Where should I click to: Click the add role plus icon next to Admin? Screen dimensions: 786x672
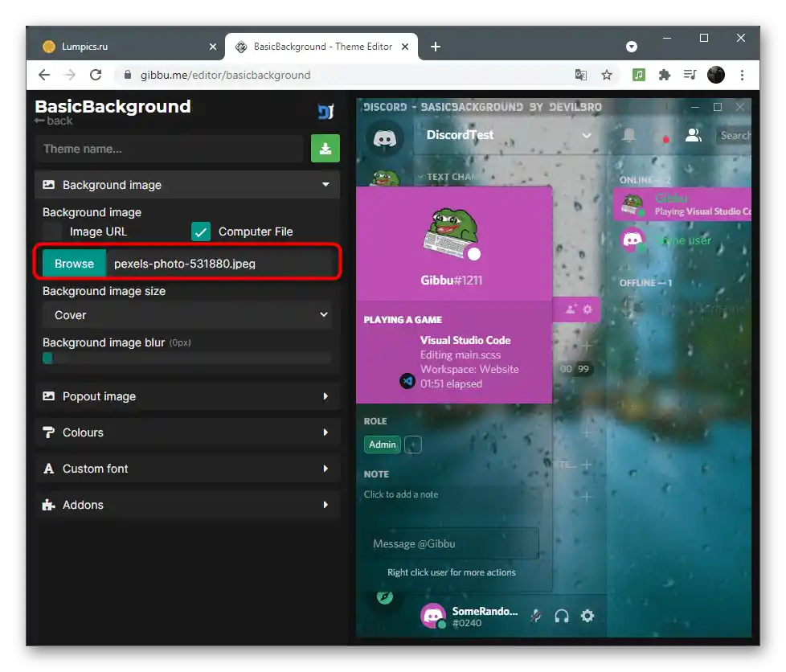coord(412,445)
